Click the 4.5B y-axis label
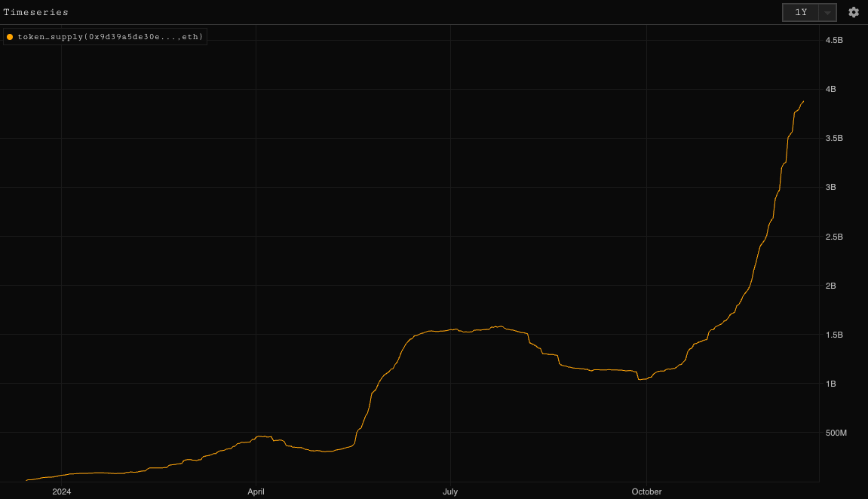 click(833, 40)
